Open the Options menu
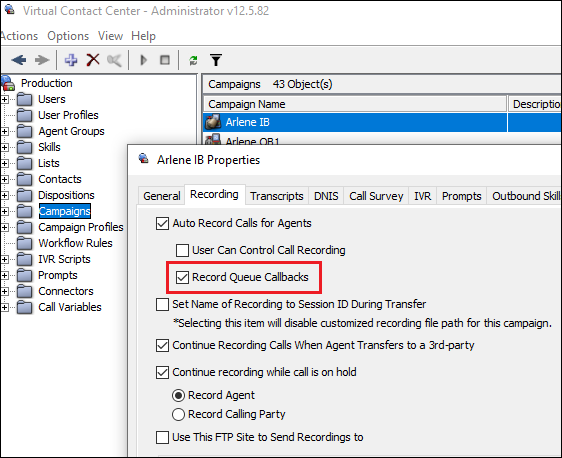Screen dimensions: 562x458 (68, 36)
